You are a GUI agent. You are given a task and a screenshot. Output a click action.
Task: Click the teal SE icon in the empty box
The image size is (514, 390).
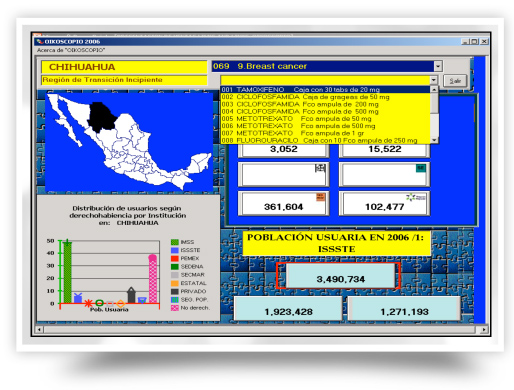(421, 168)
